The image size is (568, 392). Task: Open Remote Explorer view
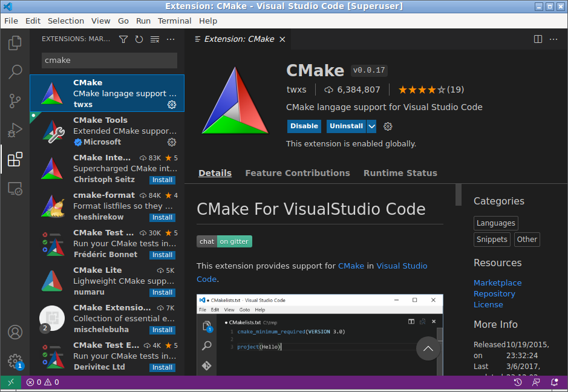tap(15, 188)
